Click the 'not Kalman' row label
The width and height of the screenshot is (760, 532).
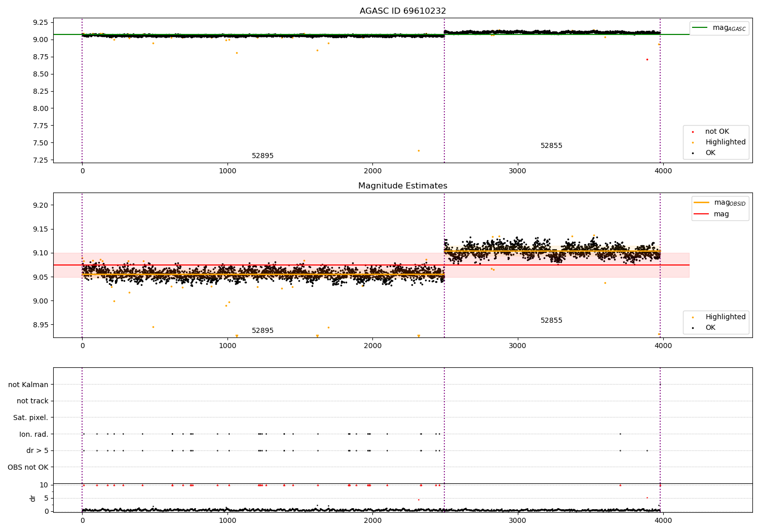pos(28,385)
